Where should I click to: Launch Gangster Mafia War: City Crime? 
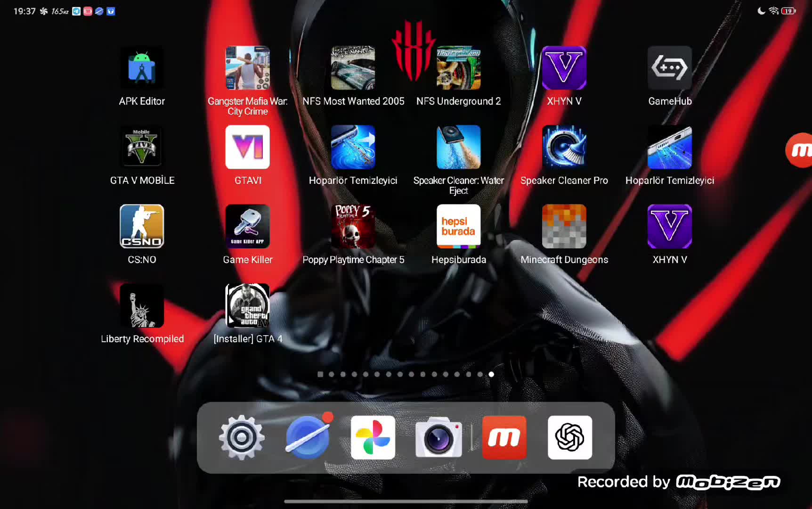point(247,68)
